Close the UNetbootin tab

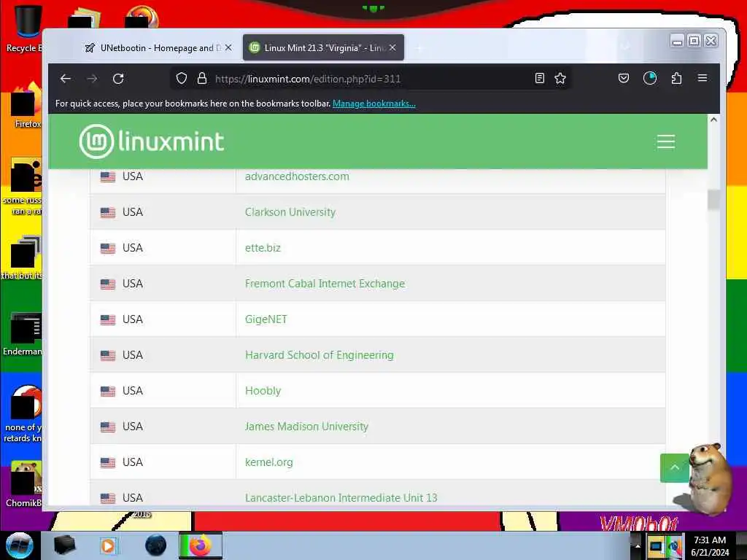point(228,47)
